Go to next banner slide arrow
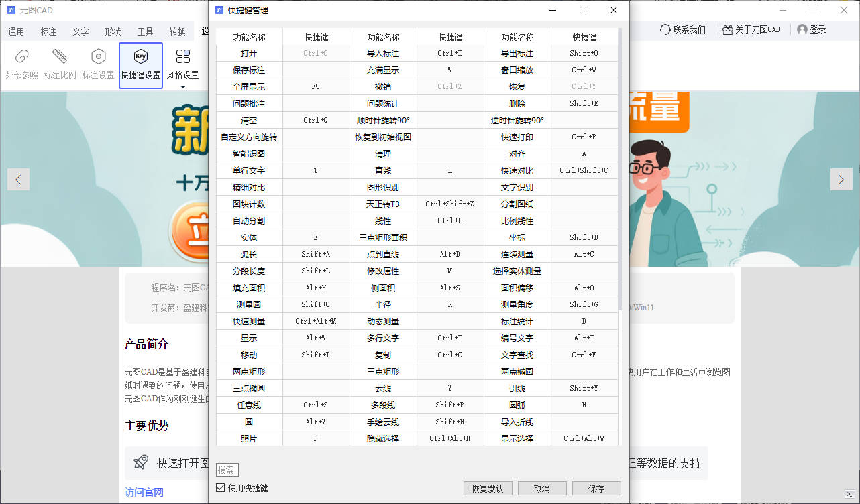Viewport: 860px width, 504px height. tap(841, 179)
